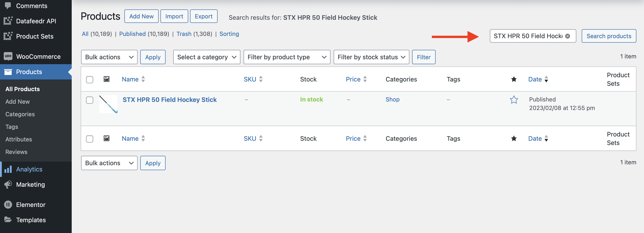Click the top Apply button
This screenshot has width=644, height=233.
click(x=153, y=57)
